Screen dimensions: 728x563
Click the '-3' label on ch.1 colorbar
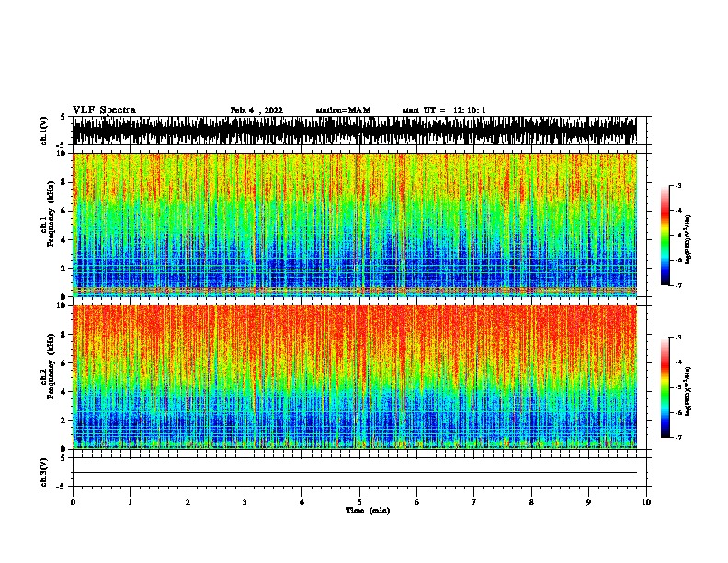677,186
